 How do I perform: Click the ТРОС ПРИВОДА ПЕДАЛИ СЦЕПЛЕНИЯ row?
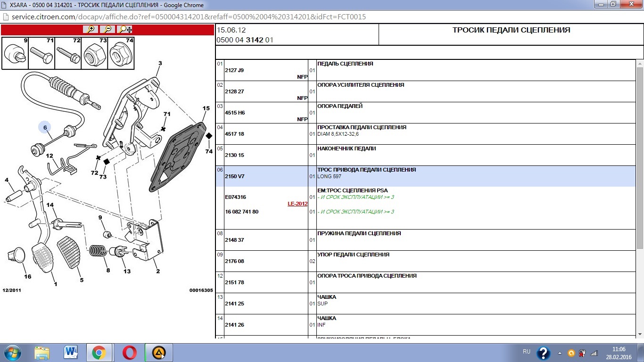click(x=426, y=176)
